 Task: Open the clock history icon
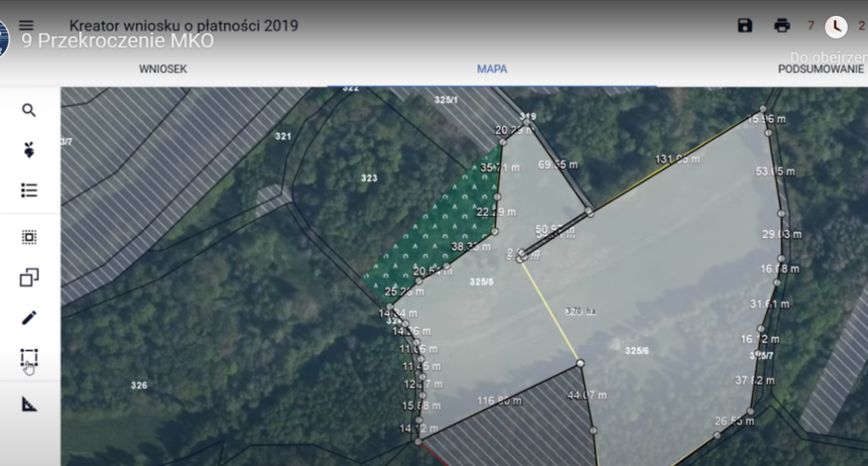836,26
